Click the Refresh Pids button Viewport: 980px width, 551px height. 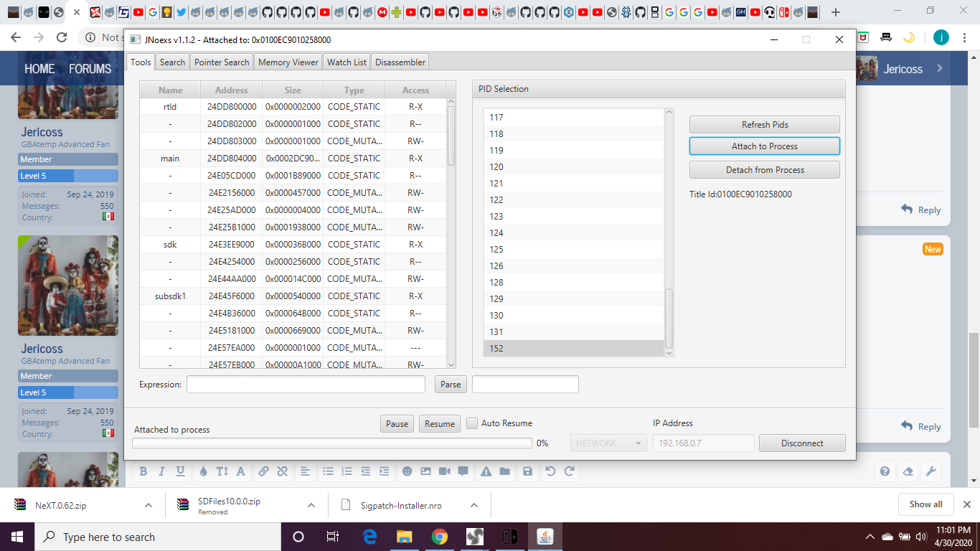click(x=765, y=125)
